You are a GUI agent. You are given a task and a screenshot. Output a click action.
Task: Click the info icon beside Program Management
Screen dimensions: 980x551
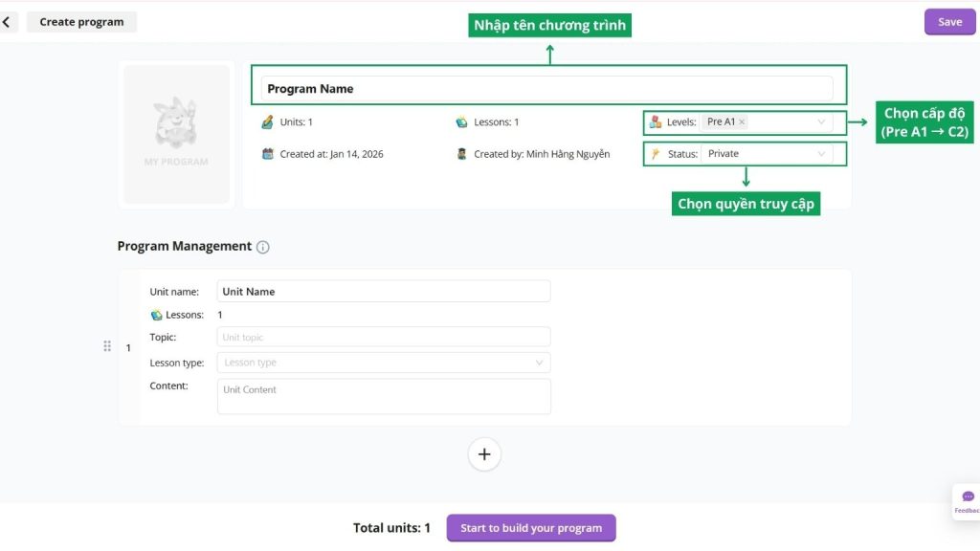point(263,247)
